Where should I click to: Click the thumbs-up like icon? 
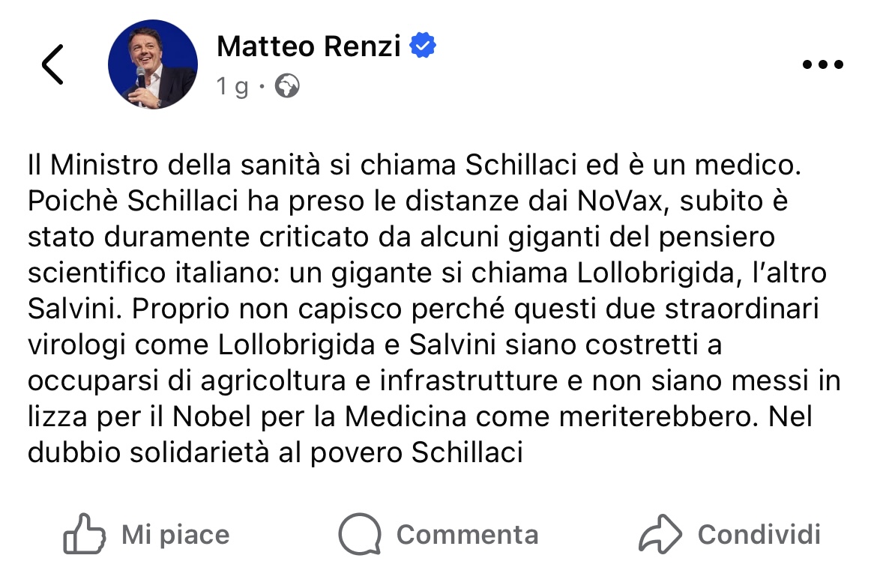pyautogui.click(x=83, y=534)
